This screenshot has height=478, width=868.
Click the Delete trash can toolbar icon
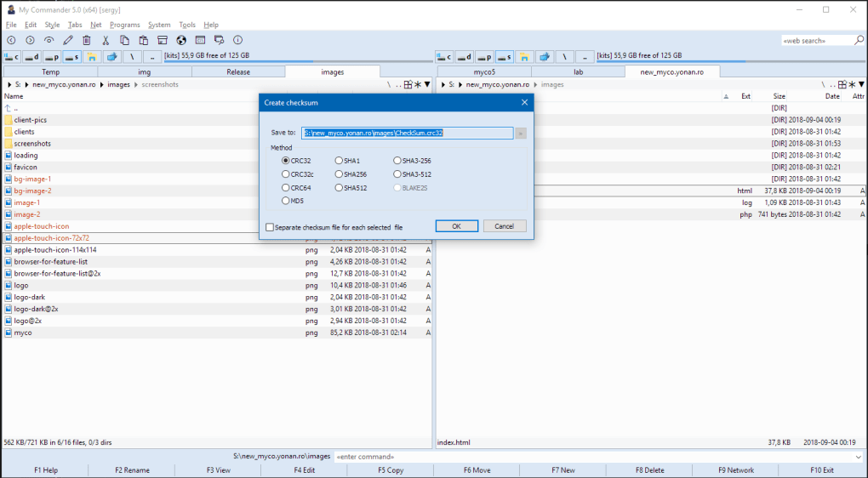pyautogui.click(x=87, y=40)
